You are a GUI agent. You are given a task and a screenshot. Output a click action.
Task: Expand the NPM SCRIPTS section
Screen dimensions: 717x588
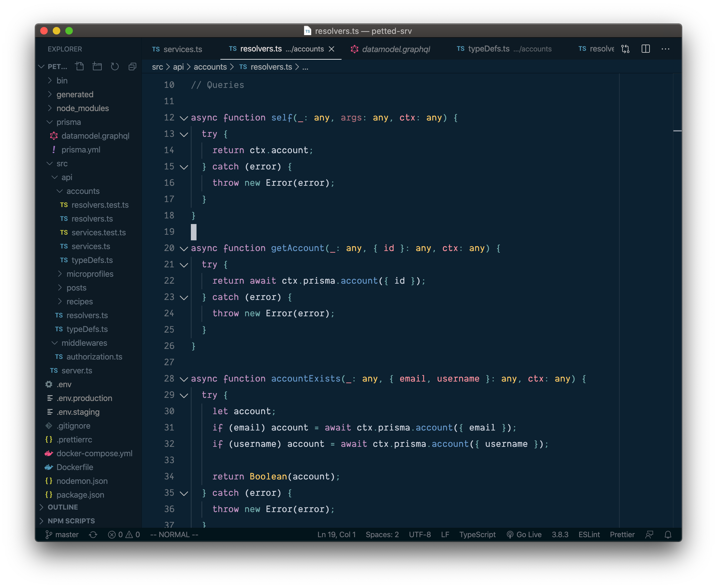[89, 521]
